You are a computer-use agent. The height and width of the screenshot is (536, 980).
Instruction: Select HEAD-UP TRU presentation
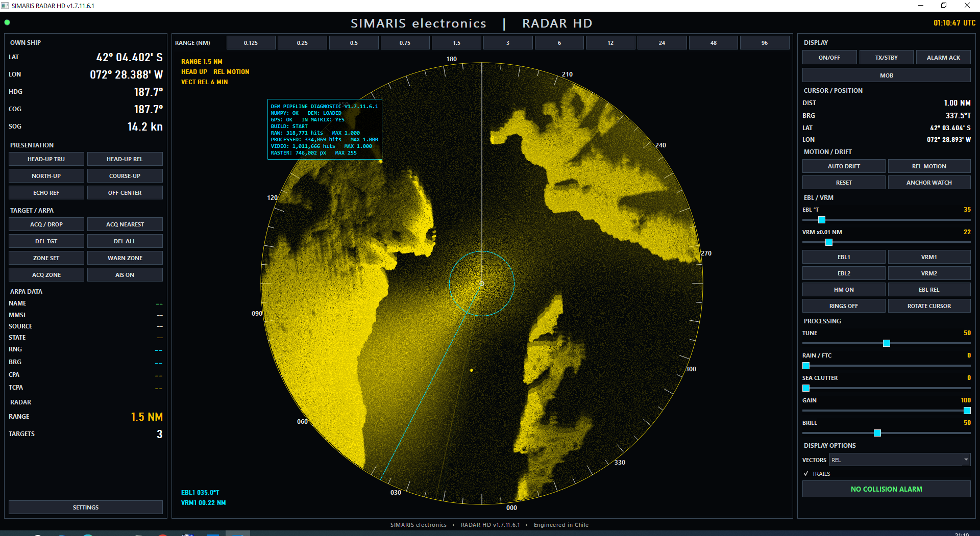coord(46,159)
